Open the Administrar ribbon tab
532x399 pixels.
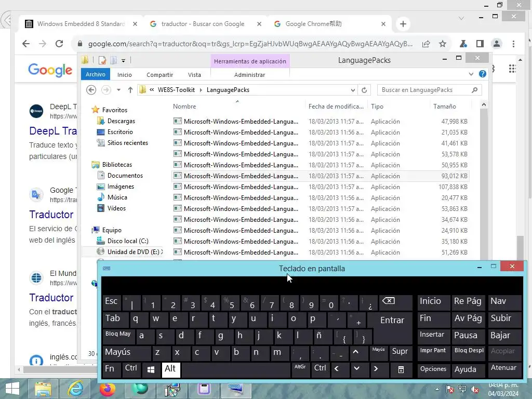pos(250,75)
